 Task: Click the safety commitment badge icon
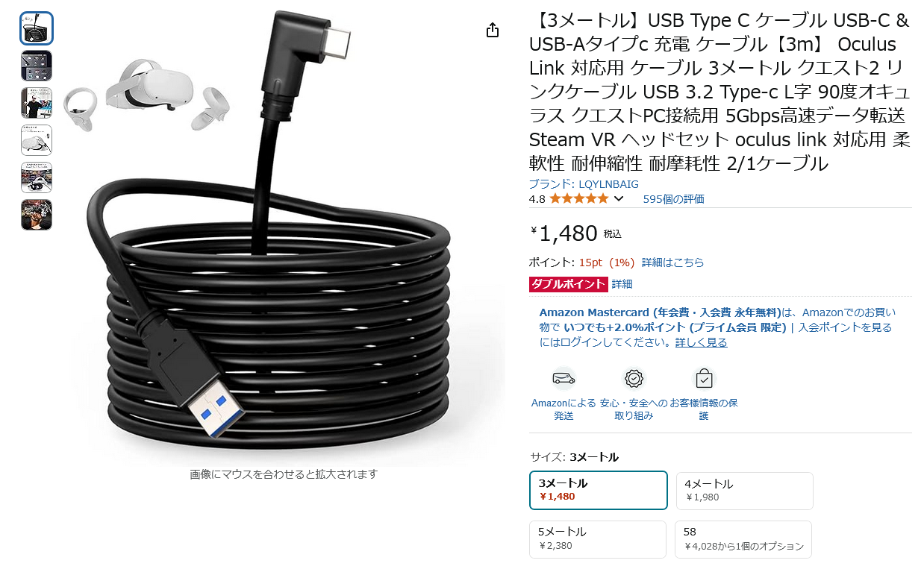click(x=634, y=378)
